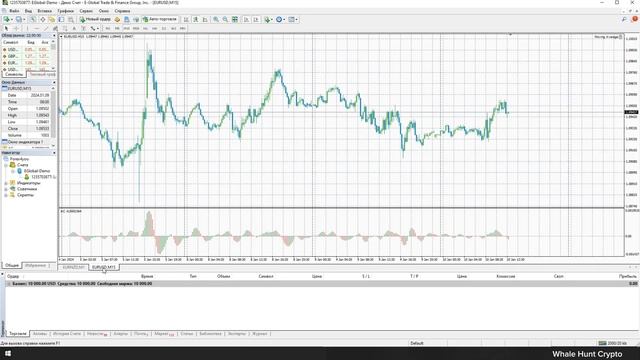Select the trendline tool
Screen dimensions: 640x360
tap(46, 29)
